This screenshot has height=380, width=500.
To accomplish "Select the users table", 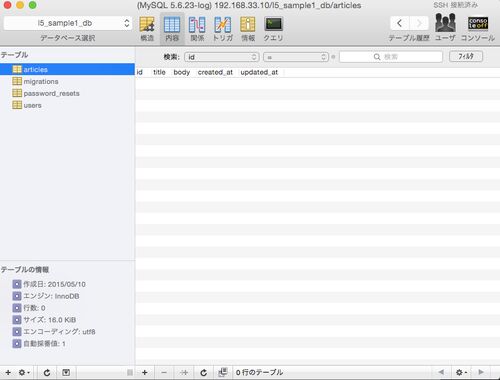I will point(67,105).
